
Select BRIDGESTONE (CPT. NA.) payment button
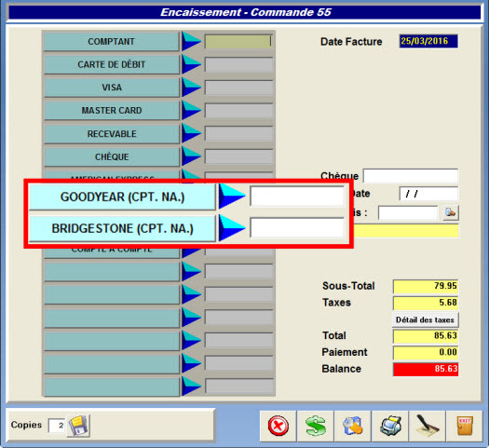point(122,228)
